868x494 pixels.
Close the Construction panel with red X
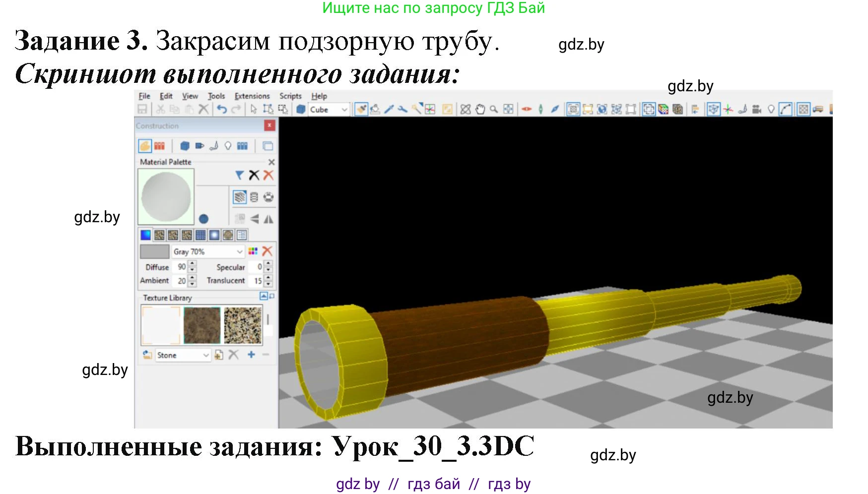coord(269,126)
